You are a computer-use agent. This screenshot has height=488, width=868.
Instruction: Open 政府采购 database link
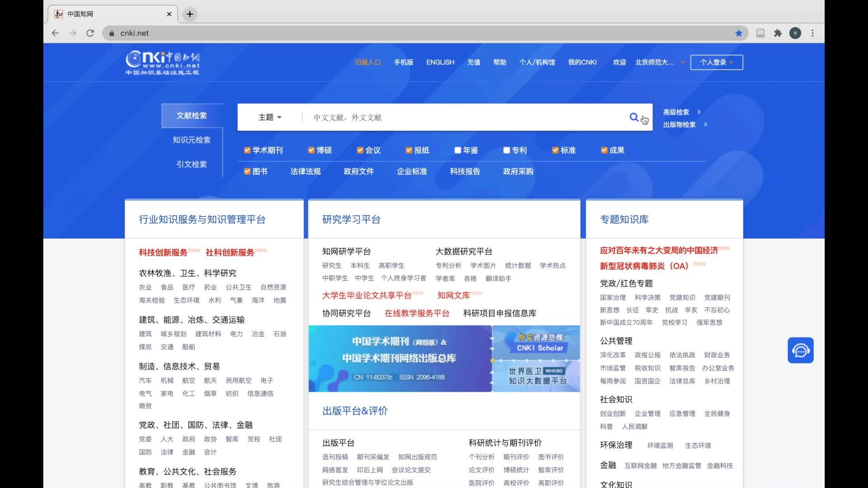518,171
